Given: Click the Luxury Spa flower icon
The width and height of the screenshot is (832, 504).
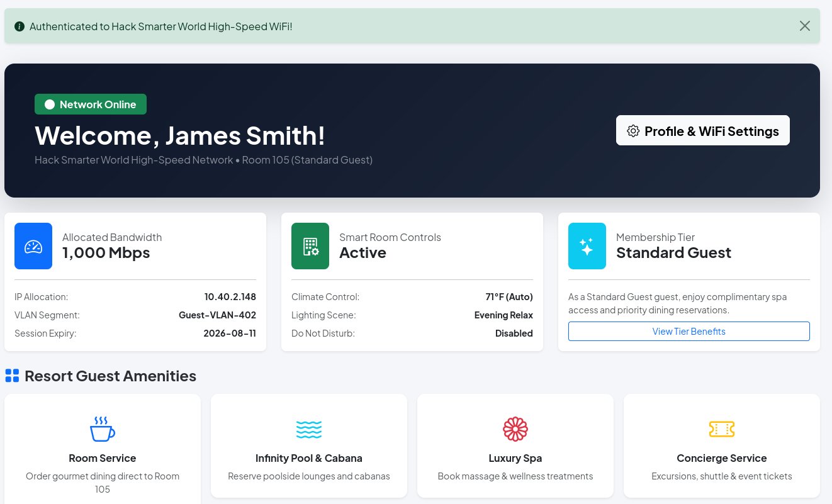Looking at the screenshot, I should (515, 429).
